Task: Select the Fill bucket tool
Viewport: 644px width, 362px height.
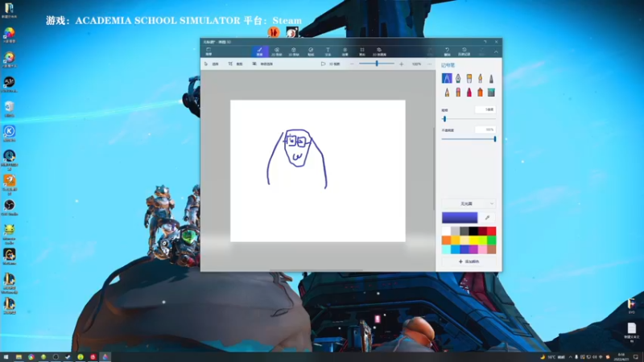Action: coord(491,93)
